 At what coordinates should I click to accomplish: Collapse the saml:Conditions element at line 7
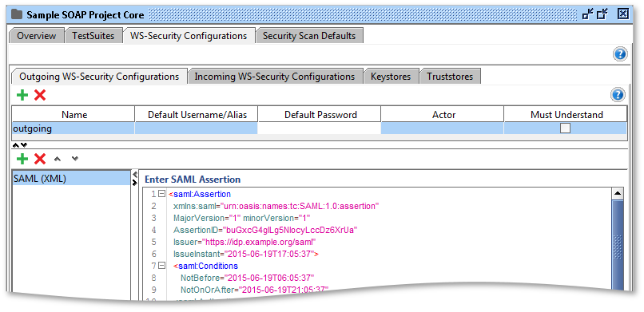(162, 266)
